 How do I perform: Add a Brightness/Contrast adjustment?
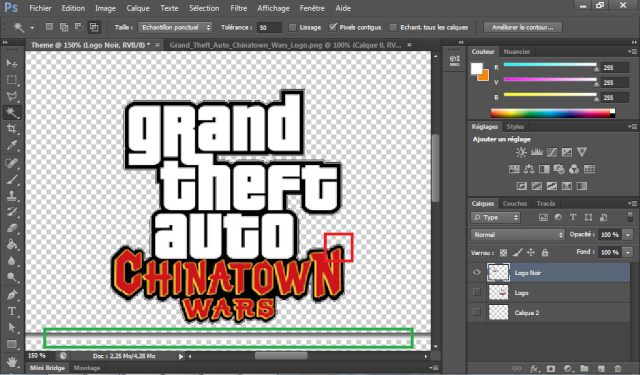[x=521, y=152]
